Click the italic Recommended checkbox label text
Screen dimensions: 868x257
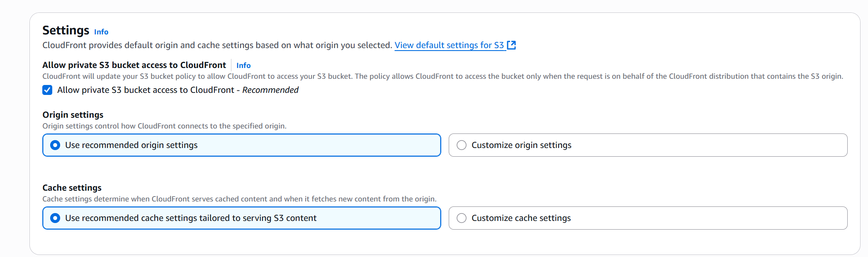point(270,90)
